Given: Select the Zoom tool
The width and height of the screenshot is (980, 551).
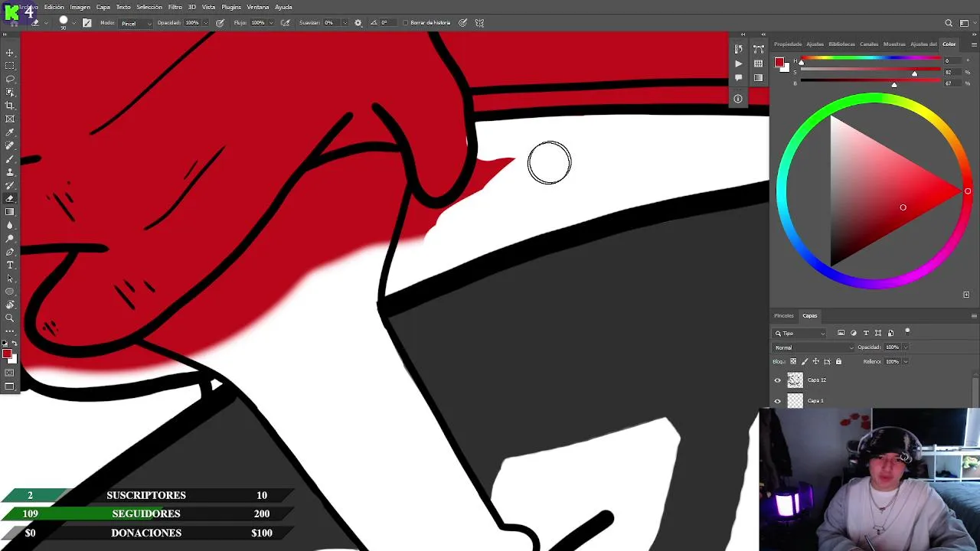Looking at the screenshot, I should 10,318.
